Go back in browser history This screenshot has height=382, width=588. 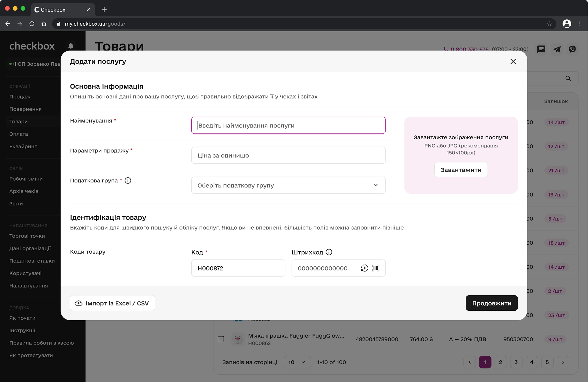click(x=8, y=24)
